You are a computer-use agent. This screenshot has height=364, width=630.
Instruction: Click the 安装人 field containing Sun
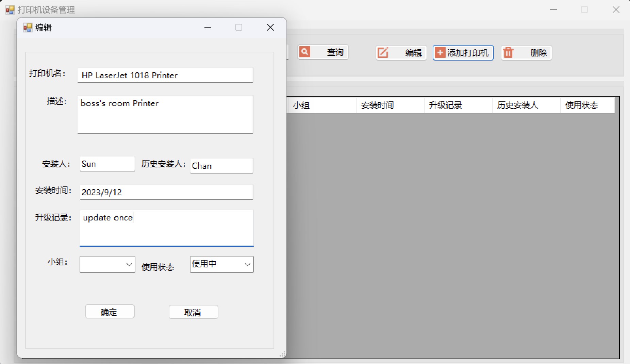coord(107,164)
